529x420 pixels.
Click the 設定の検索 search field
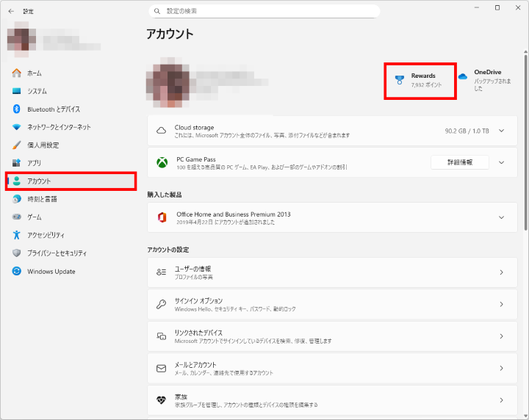(264, 11)
